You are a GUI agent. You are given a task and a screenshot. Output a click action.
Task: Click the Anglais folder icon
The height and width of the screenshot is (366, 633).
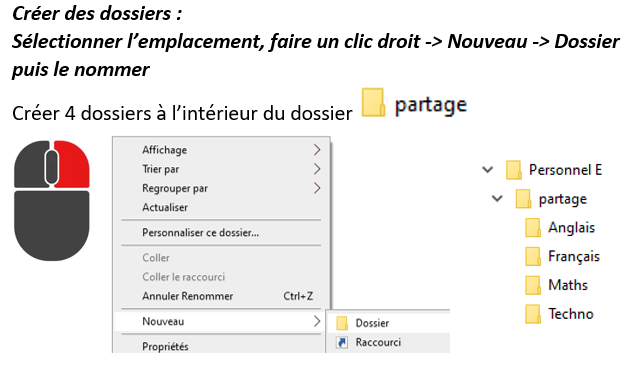[x=532, y=228]
